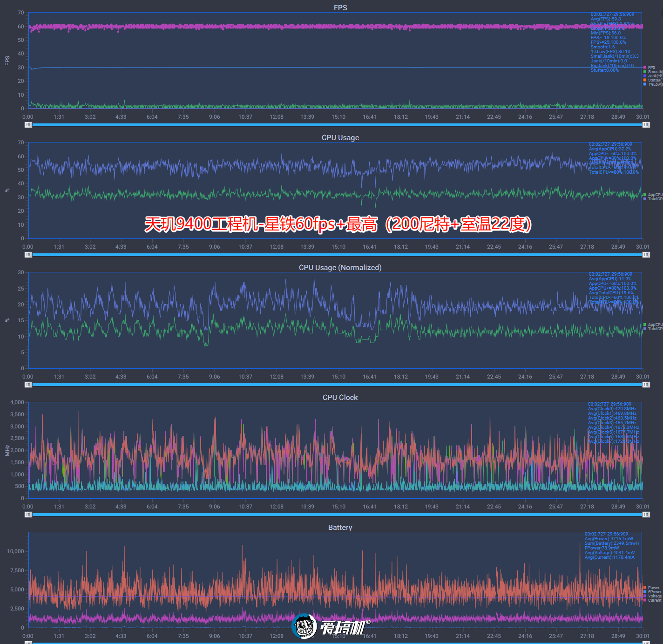Click the FPS>=25:100.0% statistic
The width and height of the screenshot is (663, 644).
pos(608,42)
